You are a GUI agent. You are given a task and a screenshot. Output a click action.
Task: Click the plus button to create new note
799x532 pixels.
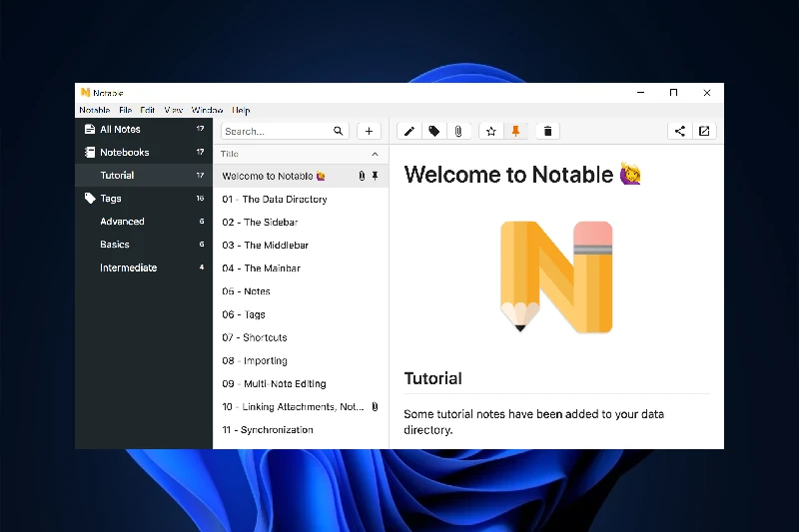click(x=369, y=132)
